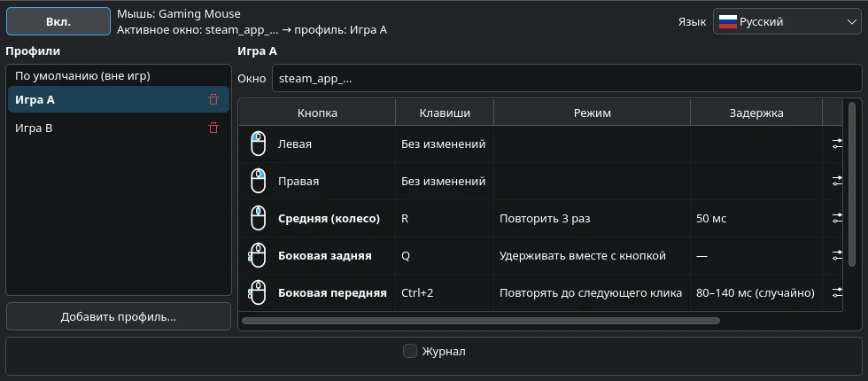Click the Задержка column header
The height and width of the screenshot is (381, 868).
click(x=756, y=113)
